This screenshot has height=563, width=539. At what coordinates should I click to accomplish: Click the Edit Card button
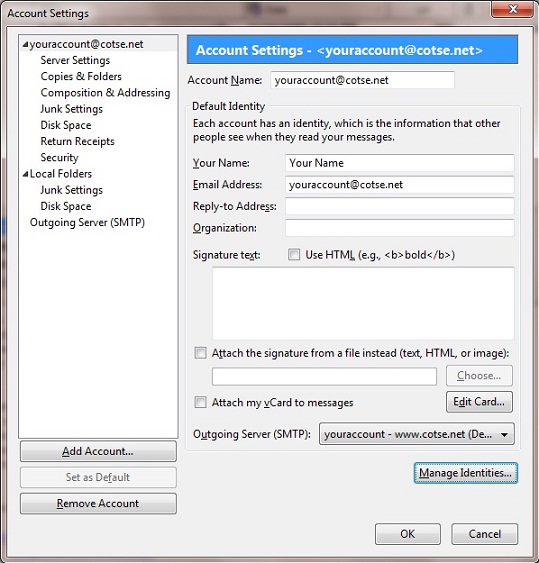[479, 402]
